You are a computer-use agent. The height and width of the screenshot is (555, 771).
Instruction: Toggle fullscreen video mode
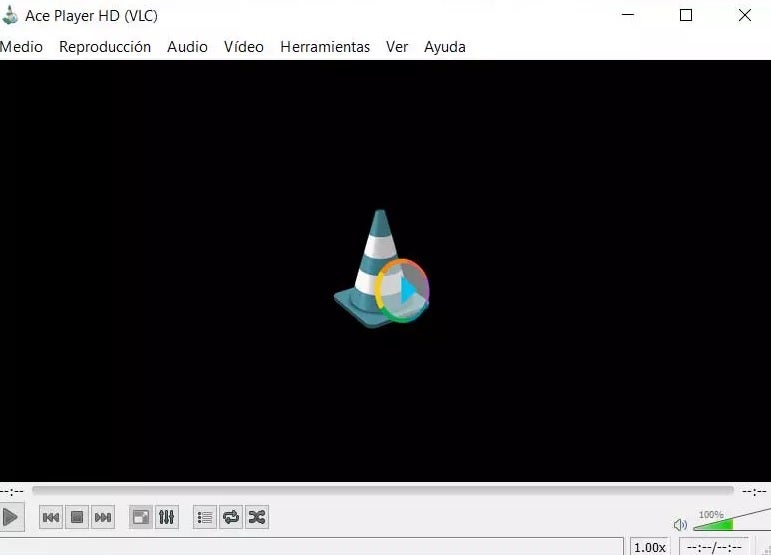click(141, 517)
